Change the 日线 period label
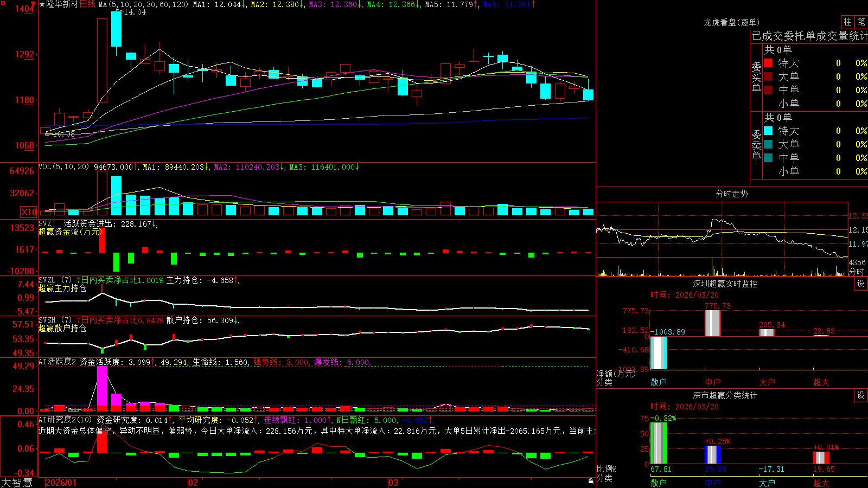The height and width of the screenshot is (488, 868). [x=87, y=4]
